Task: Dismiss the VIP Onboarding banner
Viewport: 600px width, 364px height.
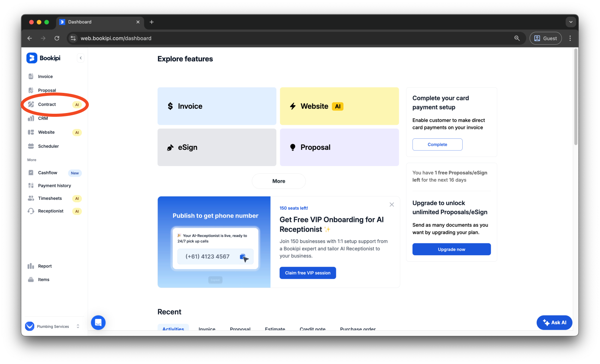Action: (392, 205)
